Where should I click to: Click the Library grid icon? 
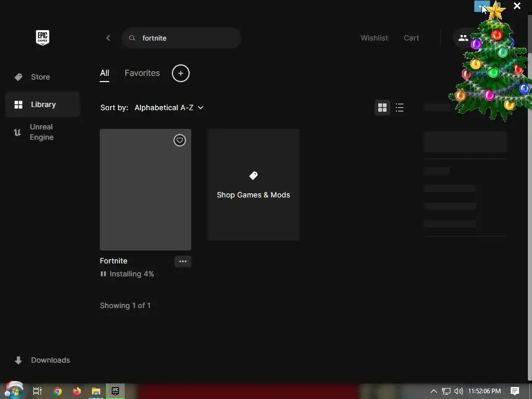click(x=18, y=104)
